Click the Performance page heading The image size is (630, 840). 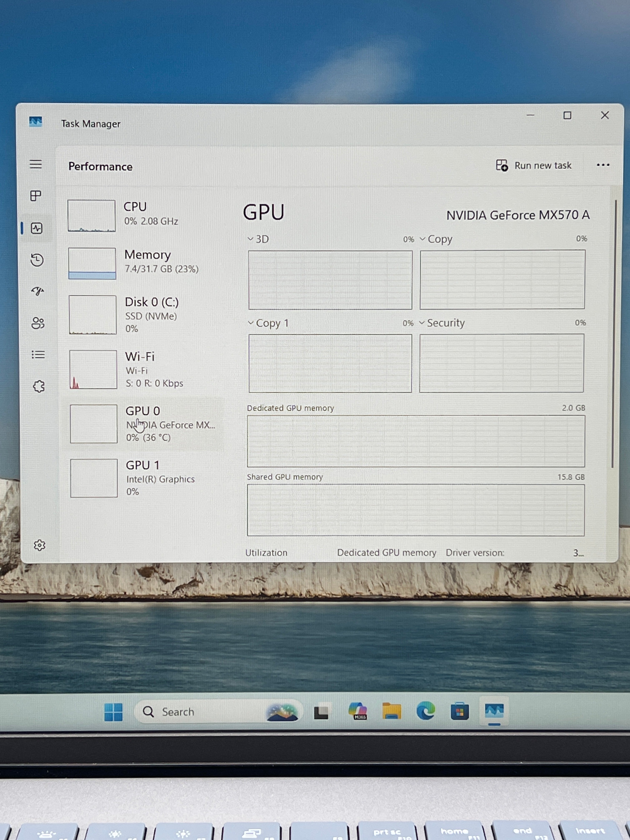(101, 166)
